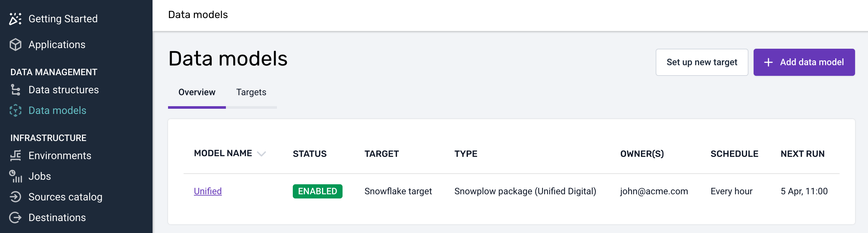868x233 pixels.
Task: Click the Destinations icon
Action: [x=15, y=218]
